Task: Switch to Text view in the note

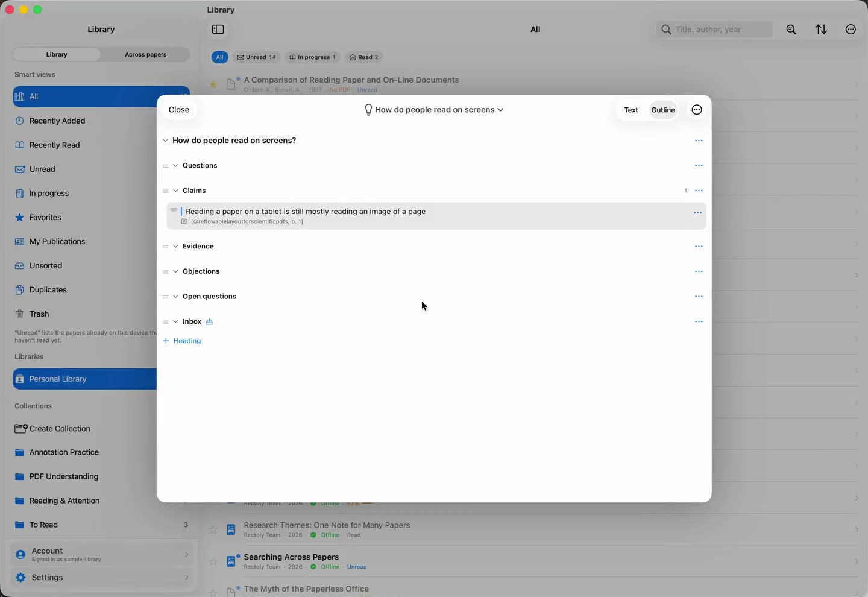Action: coord(631,110)
